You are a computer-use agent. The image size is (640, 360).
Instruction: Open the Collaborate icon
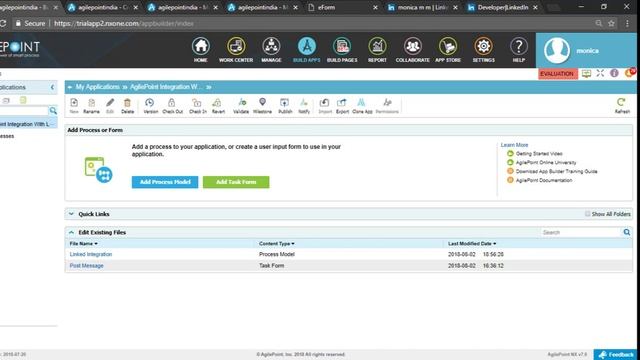(413, 47)
